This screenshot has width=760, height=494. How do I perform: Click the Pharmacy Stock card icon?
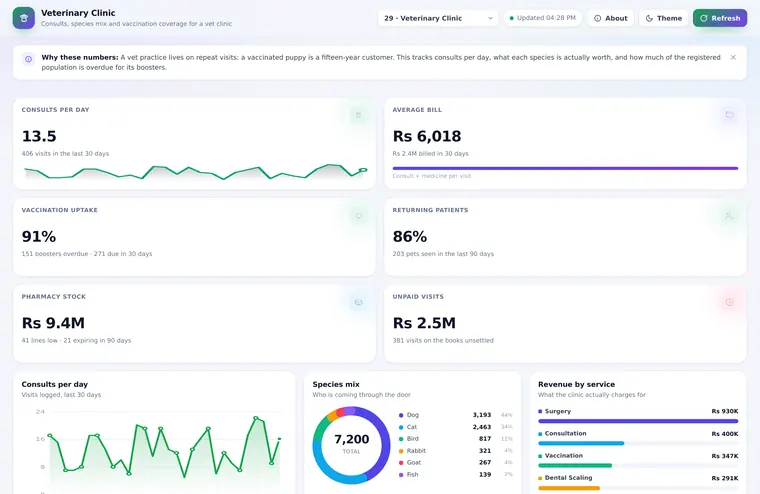tap(359, 302)
